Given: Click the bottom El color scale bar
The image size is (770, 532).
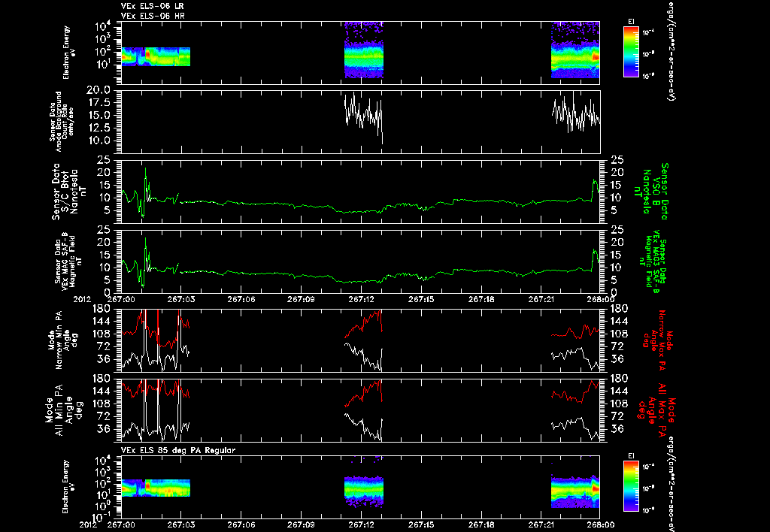Looking at the screenshot, I should tap(631, 487).
